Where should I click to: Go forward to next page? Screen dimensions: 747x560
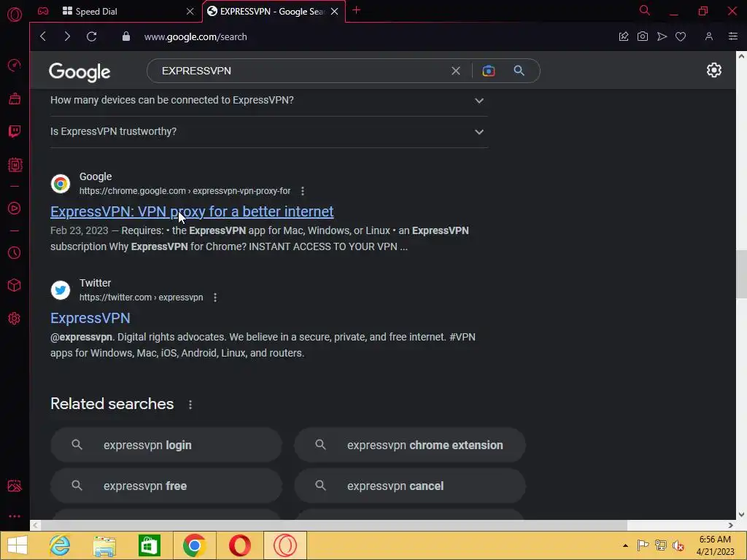[67, 36]
